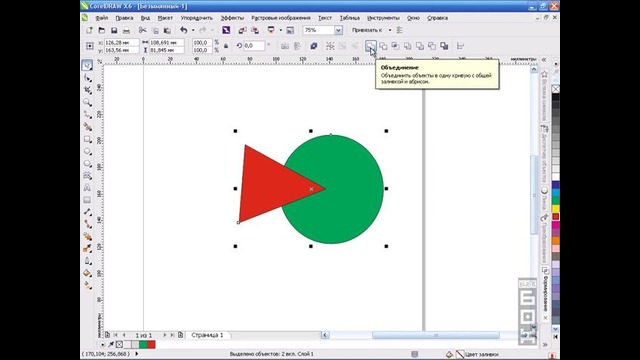Select the Dimension line tool
The height and width of the screenshot is (360, 640).
(x=87, y=212)
